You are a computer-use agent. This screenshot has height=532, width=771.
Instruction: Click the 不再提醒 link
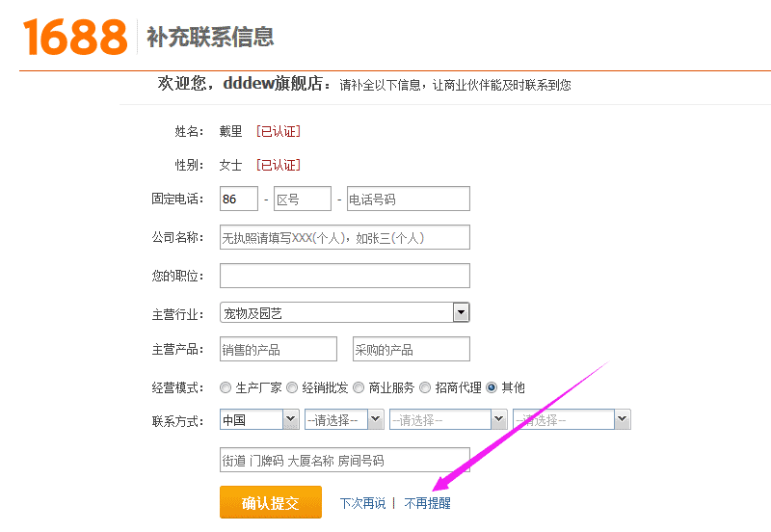[427, 503]
